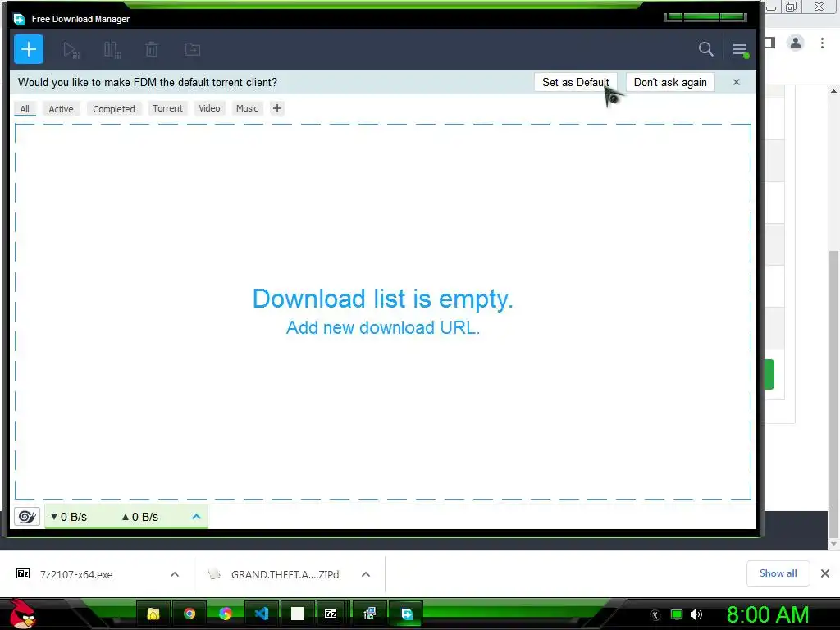Image resolution: width=840 pixels, height=630 pixels.
Task: Click the blue Add download plus button
Action: tap(29, 49)
